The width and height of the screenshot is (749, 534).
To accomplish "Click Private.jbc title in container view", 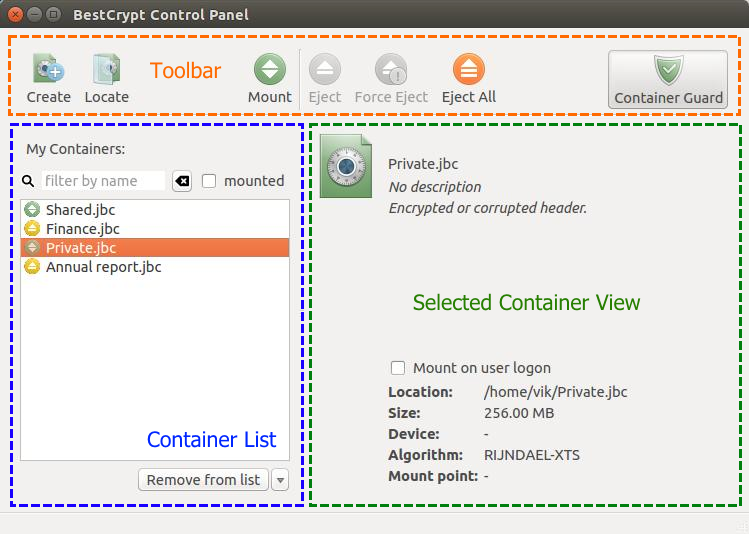I will coord(423,164).
